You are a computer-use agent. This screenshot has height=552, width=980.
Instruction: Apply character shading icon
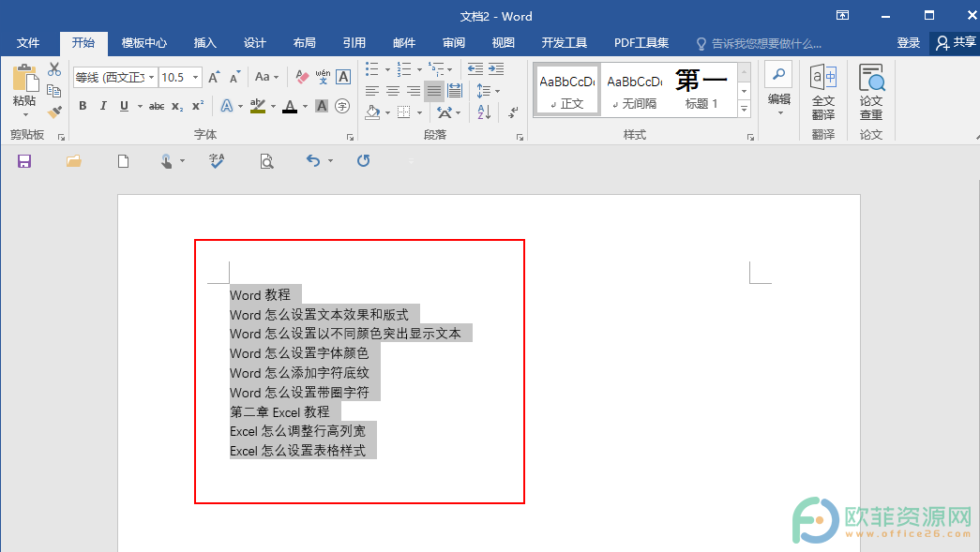pos(322,106)
